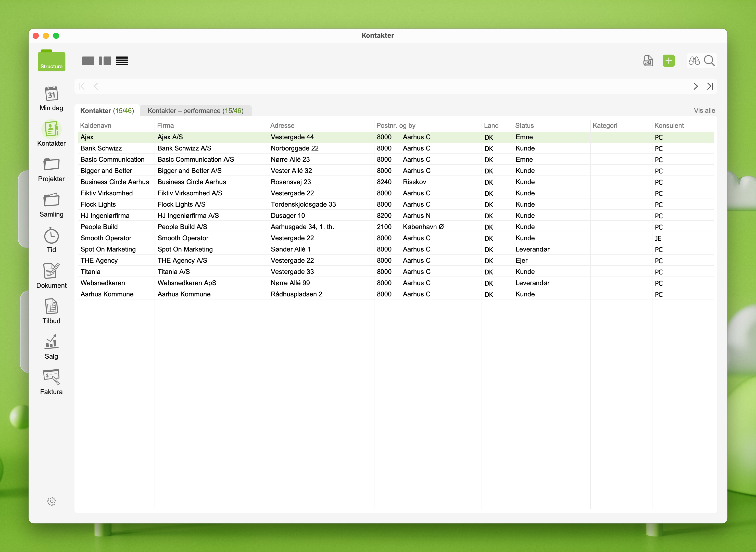Open the Tilbud spreadsheet module
The height and width of the screenshot is (552, 756).
coord(51,311)
